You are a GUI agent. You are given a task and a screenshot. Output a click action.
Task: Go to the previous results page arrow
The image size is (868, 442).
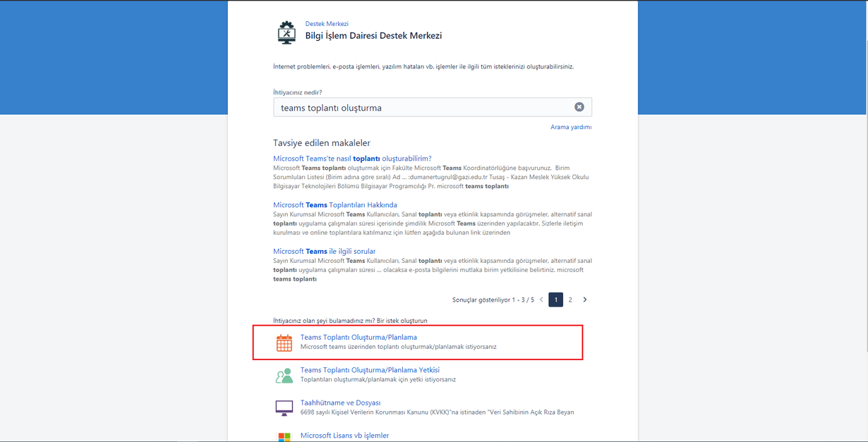click(x=541, y=300)
